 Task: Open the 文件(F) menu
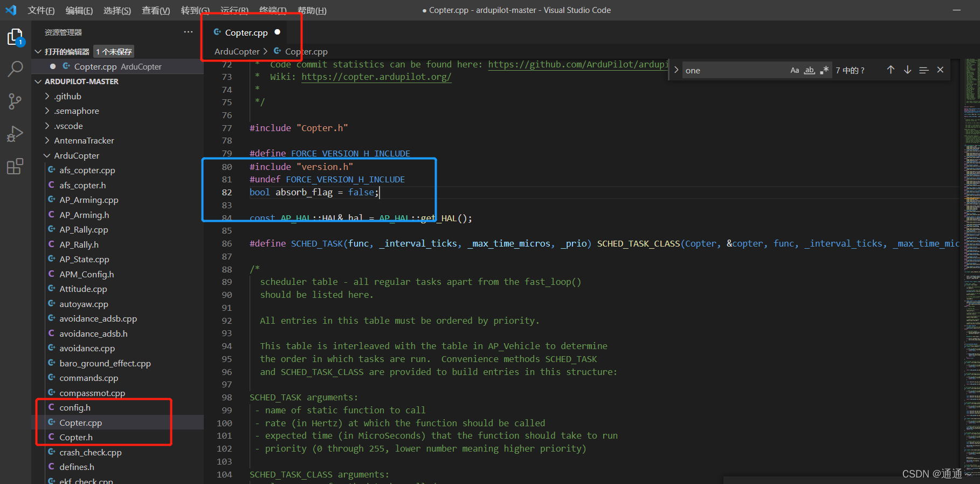pyautogui.click(x=41, y=10)
